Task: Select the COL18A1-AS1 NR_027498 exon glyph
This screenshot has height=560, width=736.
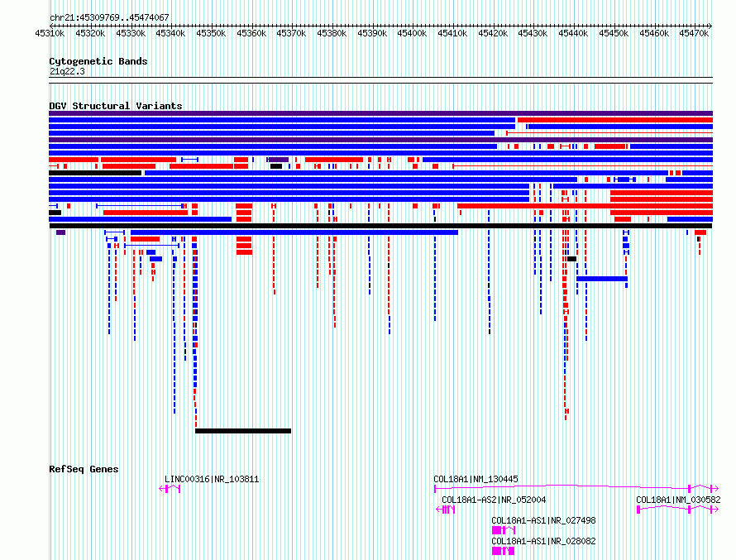Action: click(503, 530)
